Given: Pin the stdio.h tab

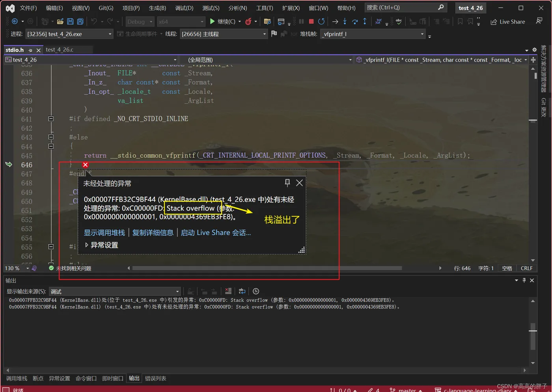Looking at the screenshot, I should (30, 50).
